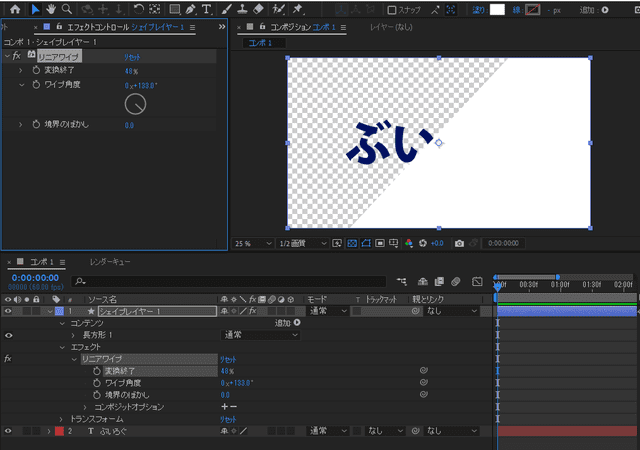This screenshot has width=640, height=450.
Task: Open the なし parent dropdown for シェイプレイヤー 1
Action: click(x=451, y=311)
